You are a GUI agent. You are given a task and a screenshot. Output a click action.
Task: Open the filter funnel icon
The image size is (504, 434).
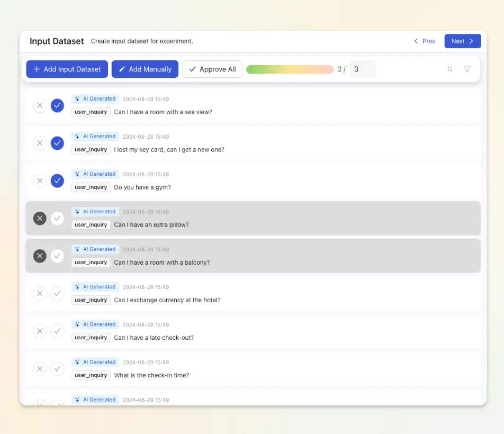pos(467,69)
